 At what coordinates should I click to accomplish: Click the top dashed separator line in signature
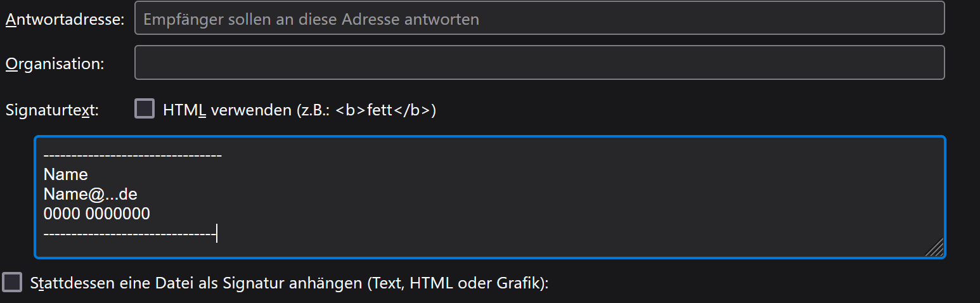(x=132, y=155)
